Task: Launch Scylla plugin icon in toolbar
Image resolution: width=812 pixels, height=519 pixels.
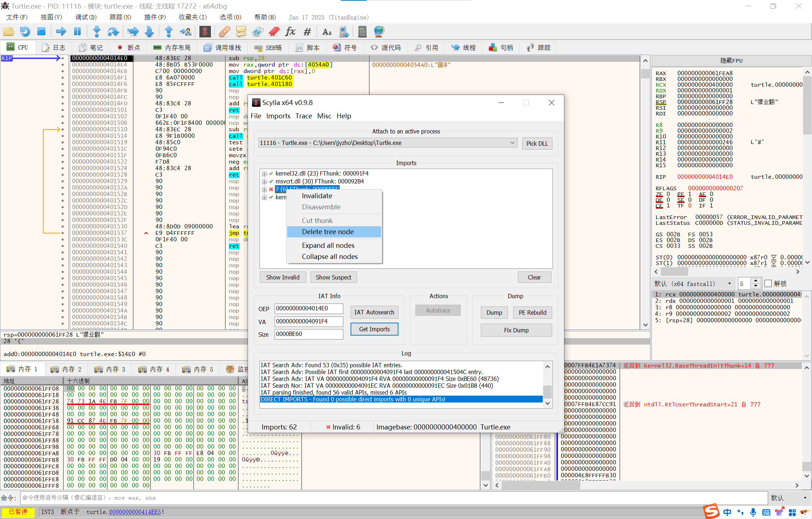Action: 205,32
